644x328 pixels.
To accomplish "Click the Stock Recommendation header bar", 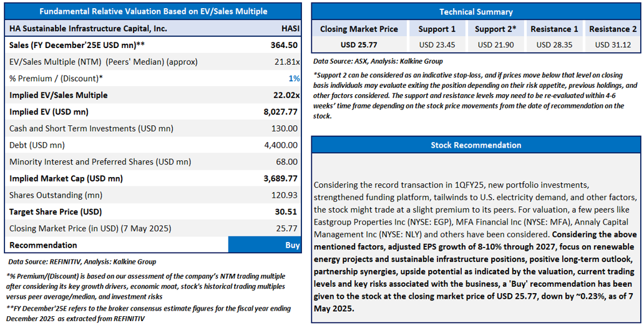I will [x=476, y=145].
